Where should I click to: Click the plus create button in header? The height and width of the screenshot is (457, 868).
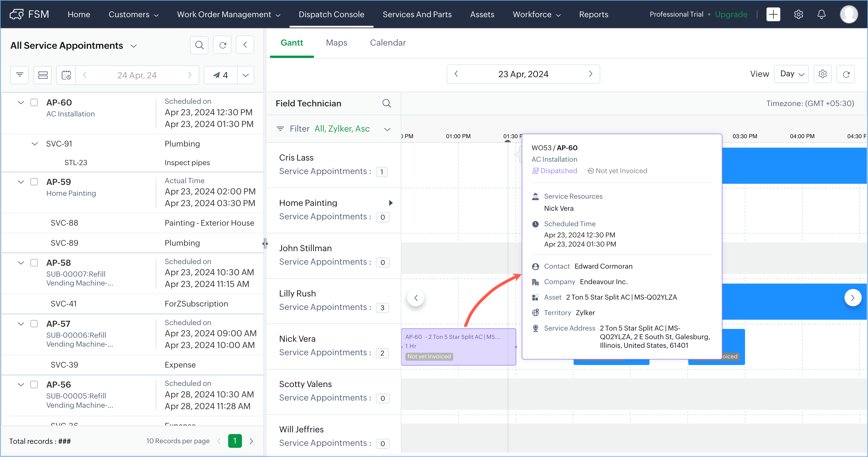click(x=773, y=15)
